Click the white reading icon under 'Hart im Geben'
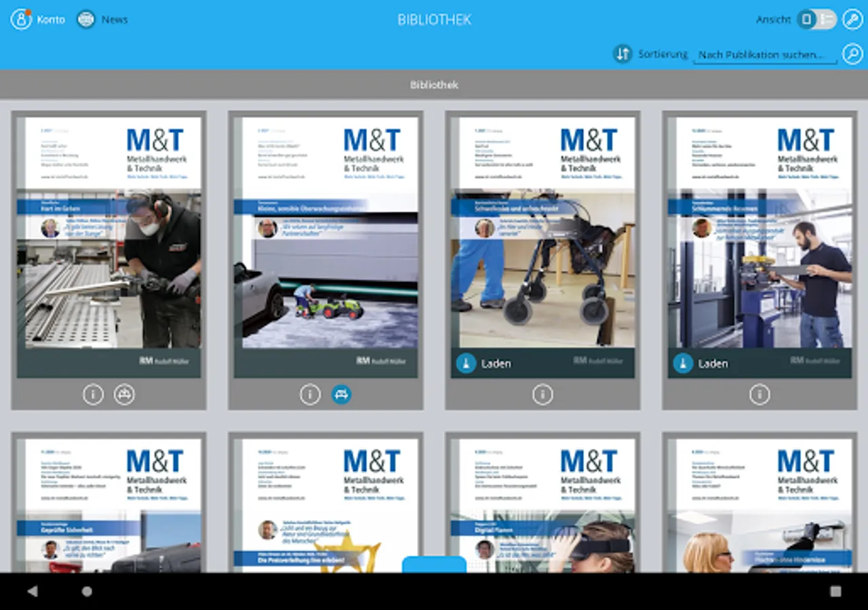868x610 pixels. 124,394
